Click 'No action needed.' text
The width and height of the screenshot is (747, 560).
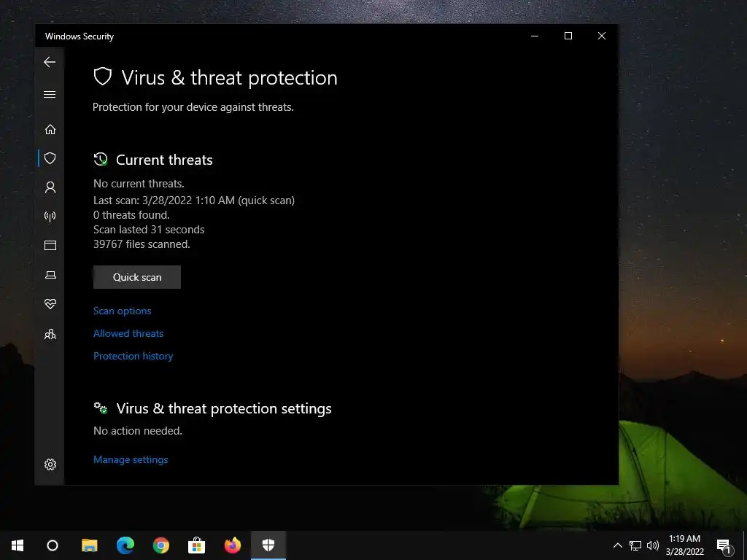pos(138,431)
